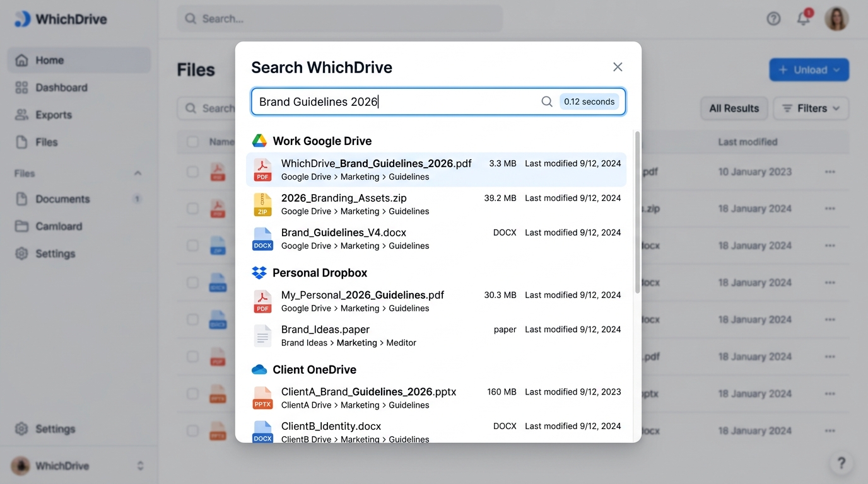Click the Search WhichDrive dialog title
Viewport: 868px width, 484px height.
tap(322, 67)
